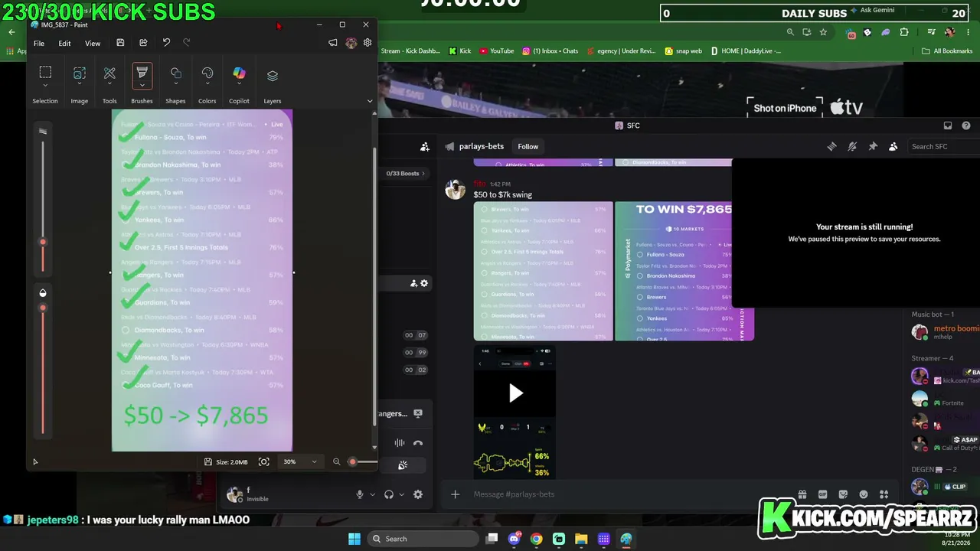Stop Discord screen share near Rangers label

click(x=418, y=413)
